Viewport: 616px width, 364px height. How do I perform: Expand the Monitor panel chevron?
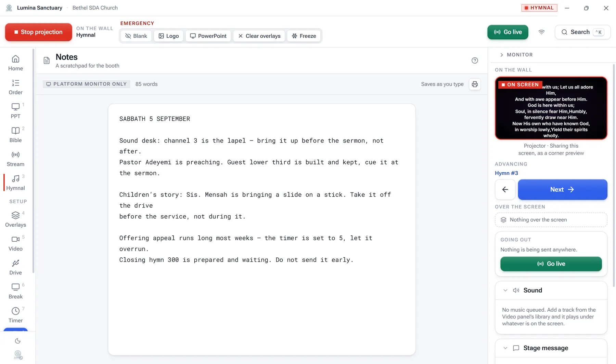[501, 55]
